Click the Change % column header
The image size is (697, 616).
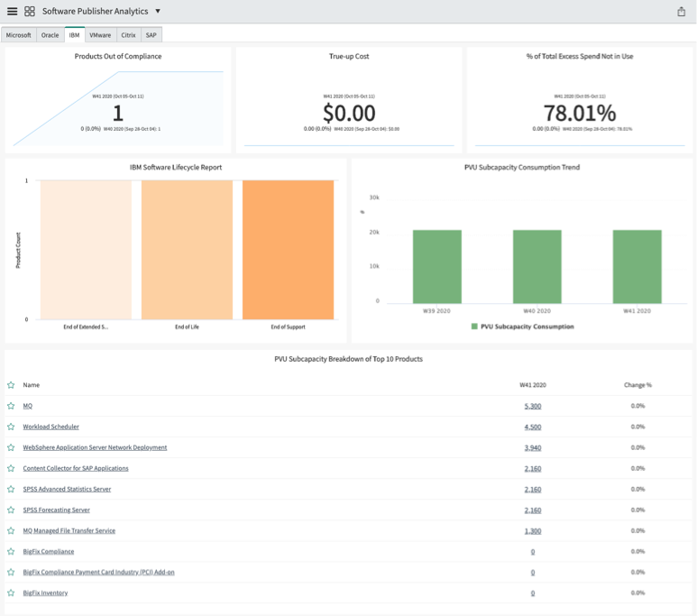point(637,385)
